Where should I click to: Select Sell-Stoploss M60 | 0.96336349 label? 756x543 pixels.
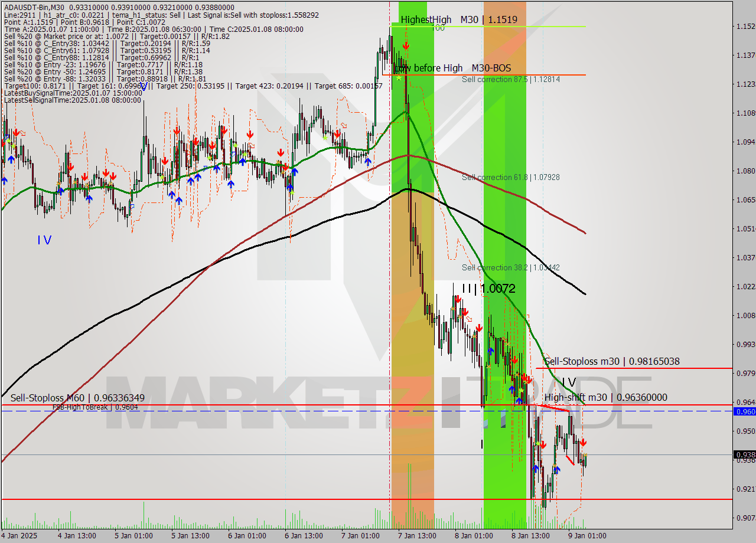click(x=77, y=398)
